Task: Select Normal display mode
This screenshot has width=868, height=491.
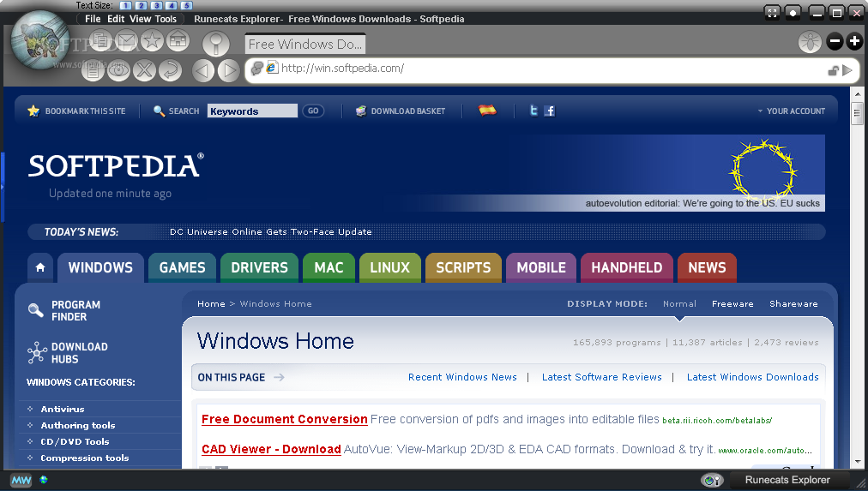Action: click(x=679, y=303)
